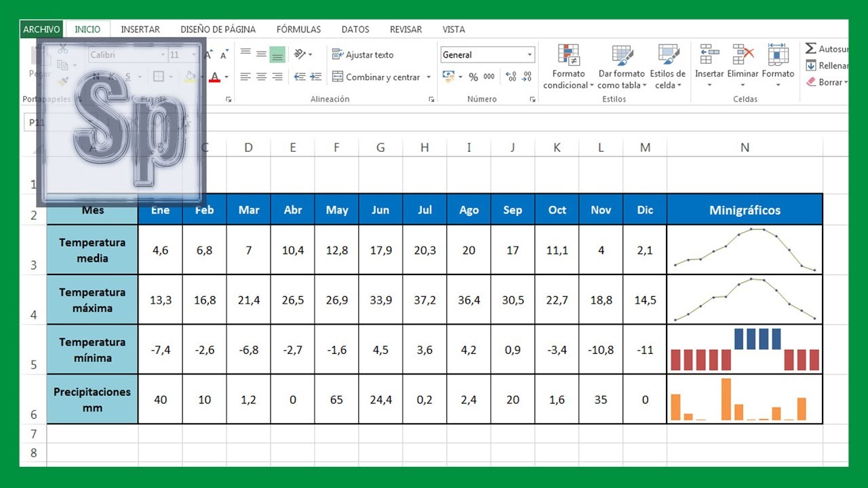This screenshot has width=868, height=488.
Task: Increase the font size
Action: point(209,55)
